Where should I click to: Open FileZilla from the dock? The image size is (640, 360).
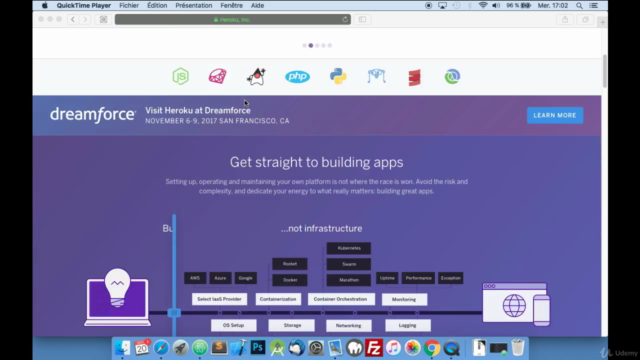click(373, 348)
